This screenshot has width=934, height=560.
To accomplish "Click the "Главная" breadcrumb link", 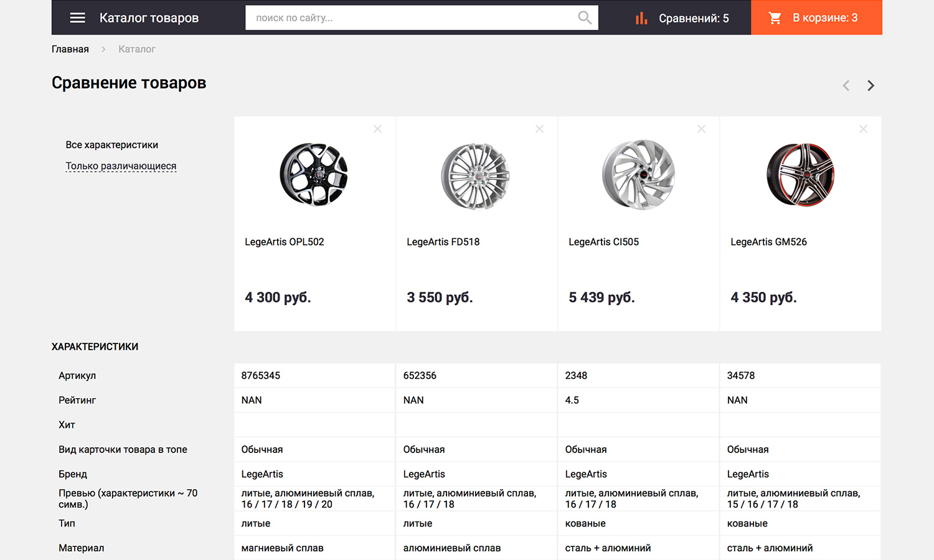I will click(70, 49).
